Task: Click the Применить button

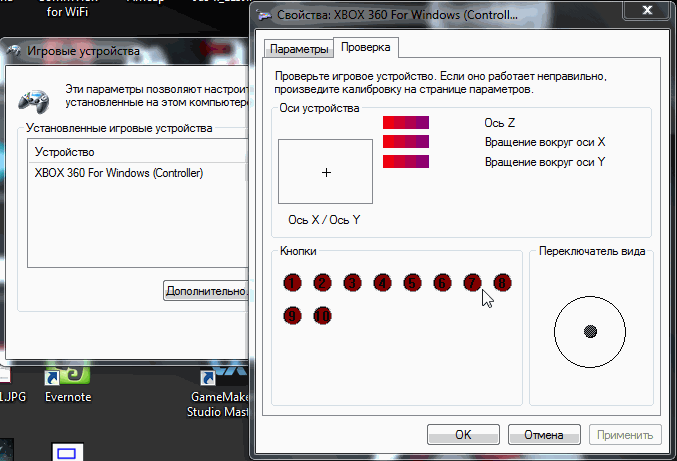Action: click(625, 434)
